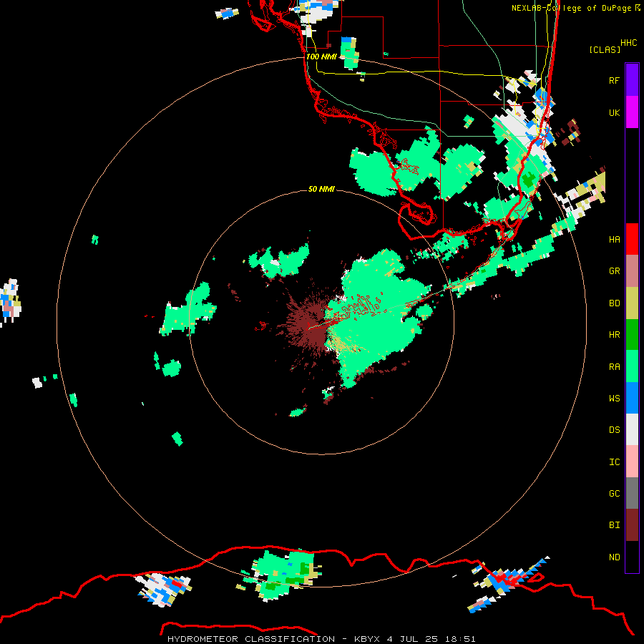Click the ND legend label
This screenshot has height=644, width=644.
614,557
